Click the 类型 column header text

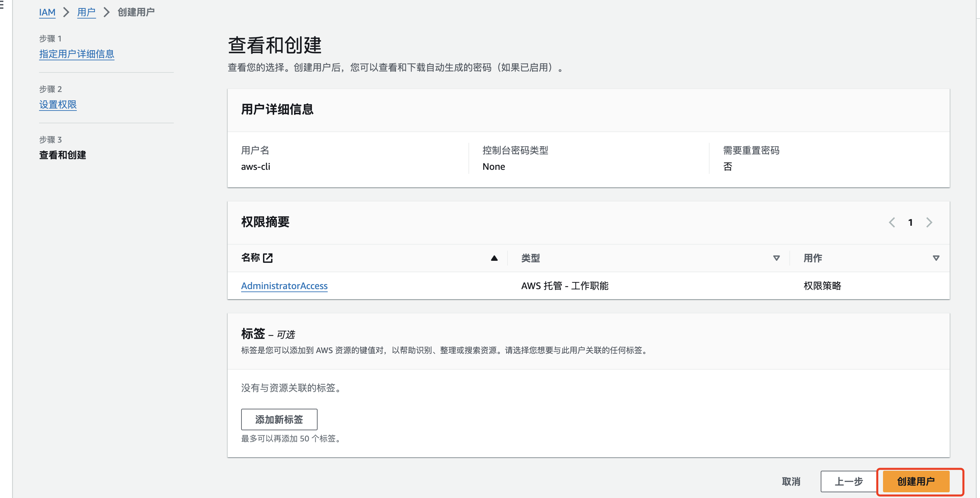point(530,258)
